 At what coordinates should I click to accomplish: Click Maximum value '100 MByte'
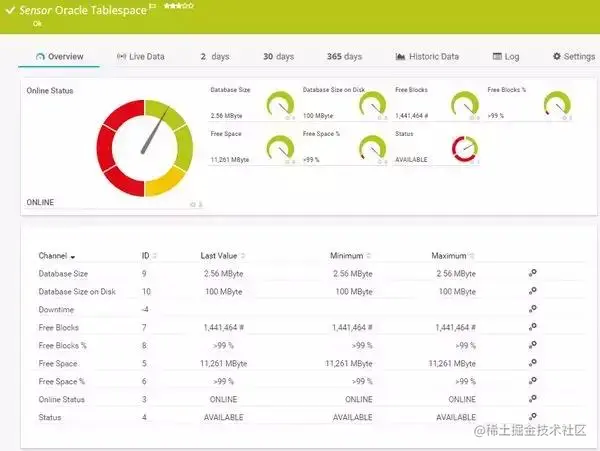pos(457,291)
